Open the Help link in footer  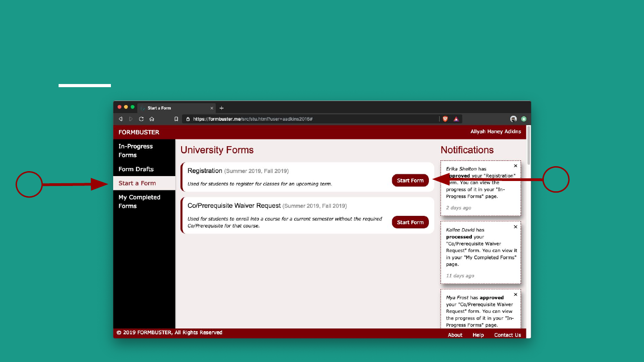point(478,335)
